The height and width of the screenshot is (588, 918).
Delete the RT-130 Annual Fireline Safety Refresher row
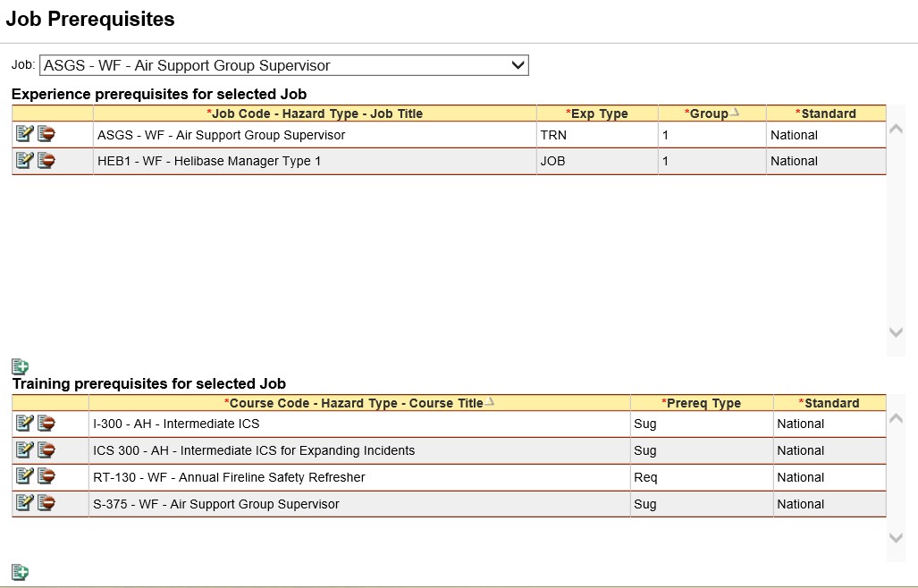point(46,476)
